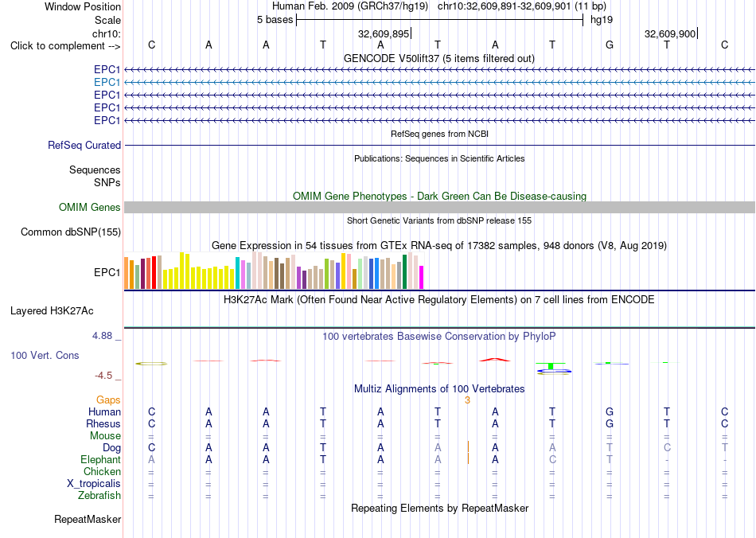Select the Elephant species row label
This screenshot has height=538, width=756.
100,459
